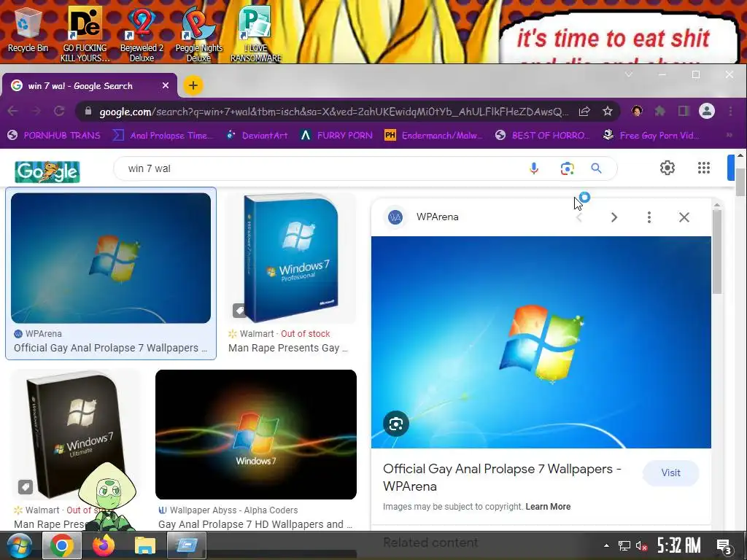Open the Chrome profile avatar

pos(707,111)
